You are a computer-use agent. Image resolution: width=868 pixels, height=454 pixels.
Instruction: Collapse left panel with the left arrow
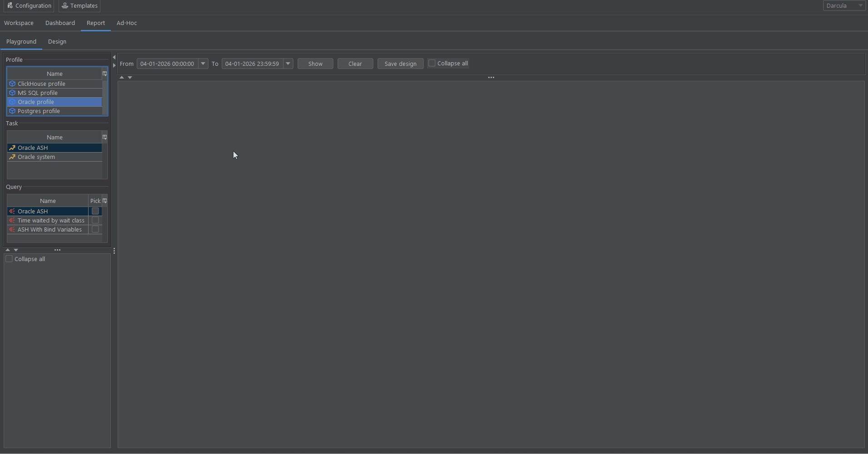coord(114,57)
